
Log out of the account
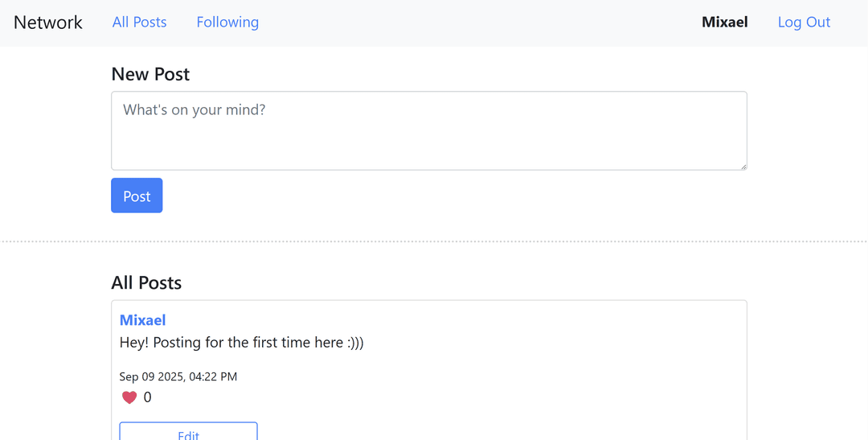pyautogui.click(x=804, y=23)
